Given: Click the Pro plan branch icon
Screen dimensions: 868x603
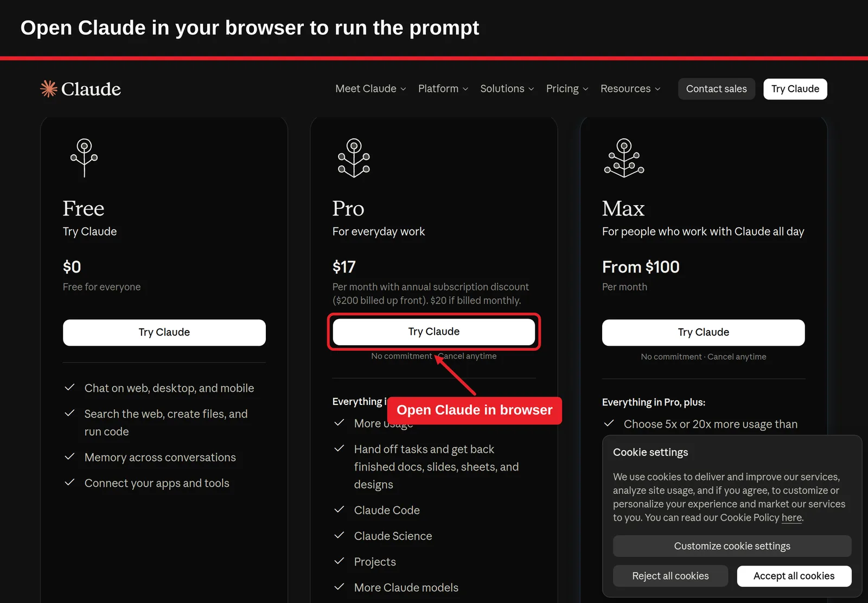Looking at the screenshot, I should 354,158.
